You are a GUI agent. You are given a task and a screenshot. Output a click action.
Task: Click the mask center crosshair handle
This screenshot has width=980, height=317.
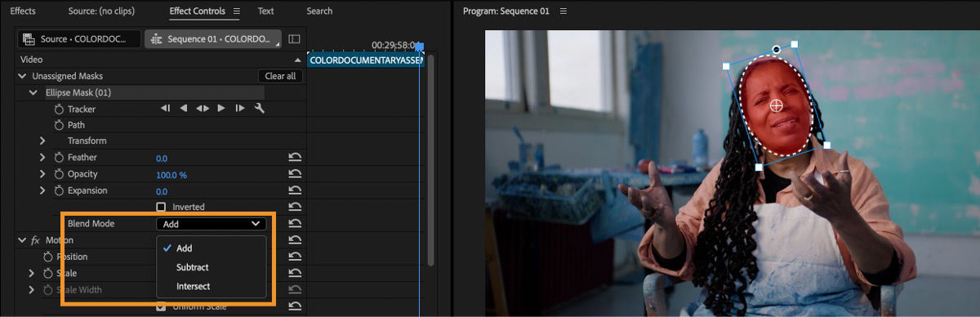tap(777, 105)
